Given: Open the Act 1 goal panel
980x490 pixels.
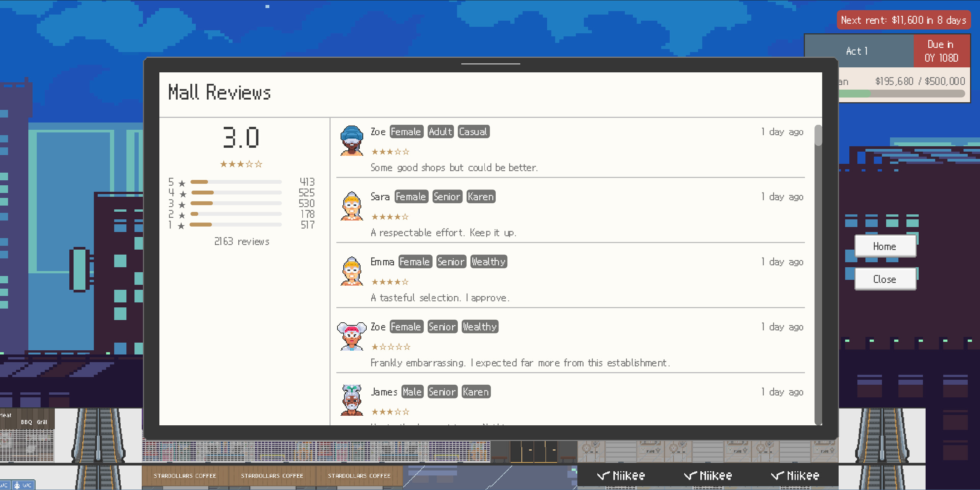Looking at the screenshot, I should [x=859, y=51].
